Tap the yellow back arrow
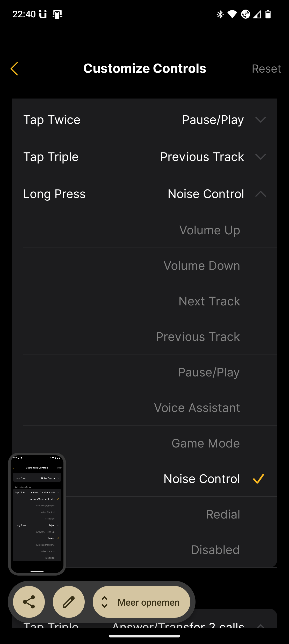This screenshot has height=644, width=289. coord(15,69)
